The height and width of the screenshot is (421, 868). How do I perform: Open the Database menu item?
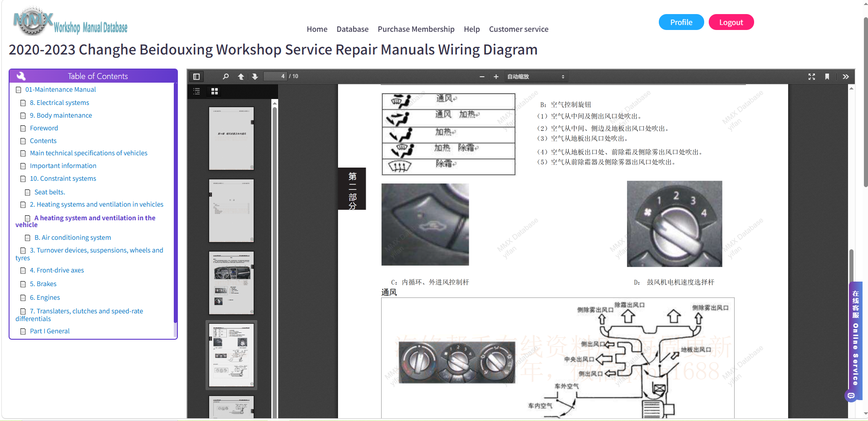pos(352,29)
